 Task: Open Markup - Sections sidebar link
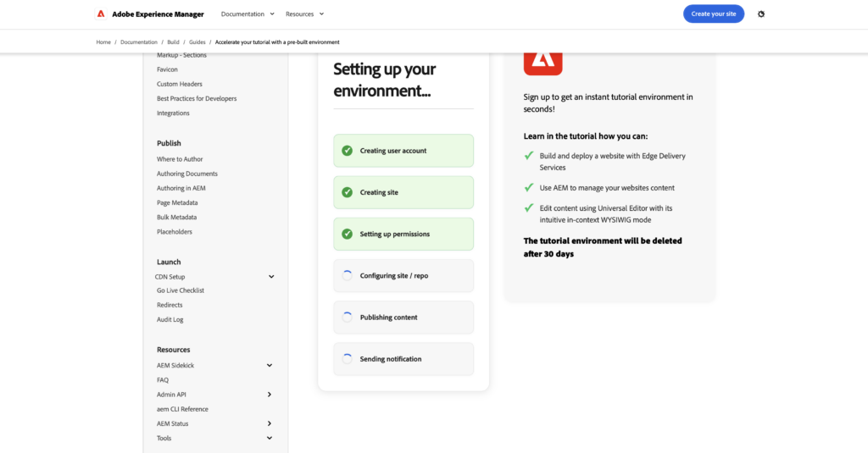tap(181, 55)
